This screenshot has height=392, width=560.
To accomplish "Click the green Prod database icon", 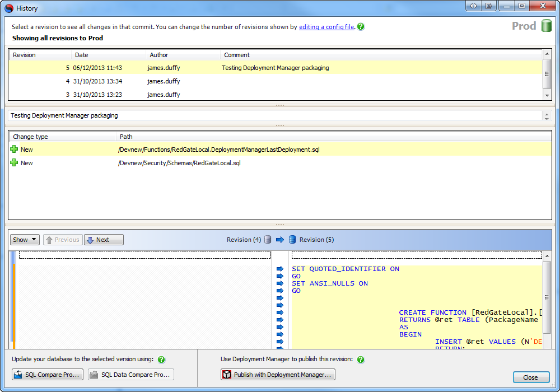I will pos(547,26).
